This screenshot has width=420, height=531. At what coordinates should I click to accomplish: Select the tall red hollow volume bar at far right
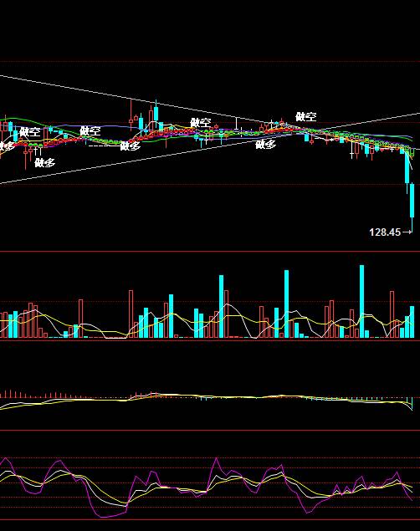pyautogui.click(x=392, y=314)
